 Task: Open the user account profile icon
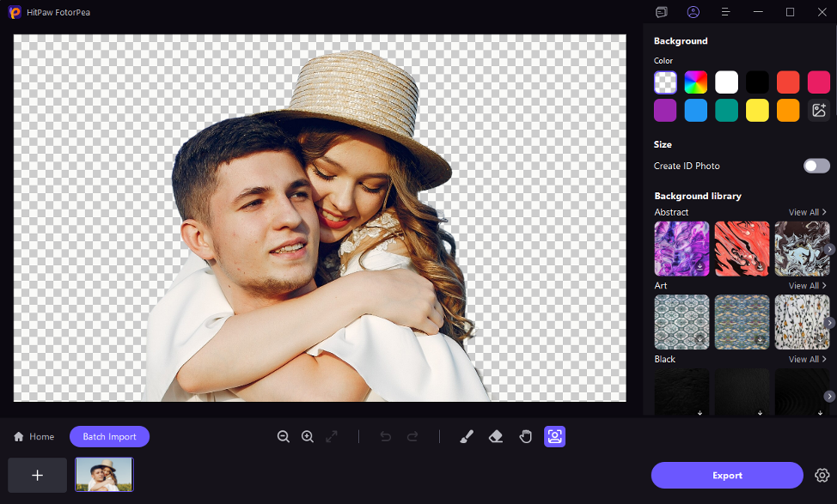(x=693, y=12)
